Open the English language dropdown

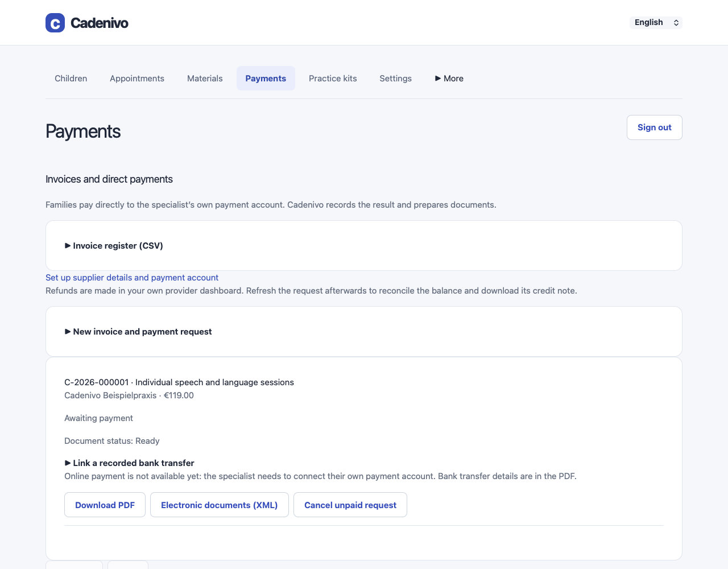coord(656,23)
